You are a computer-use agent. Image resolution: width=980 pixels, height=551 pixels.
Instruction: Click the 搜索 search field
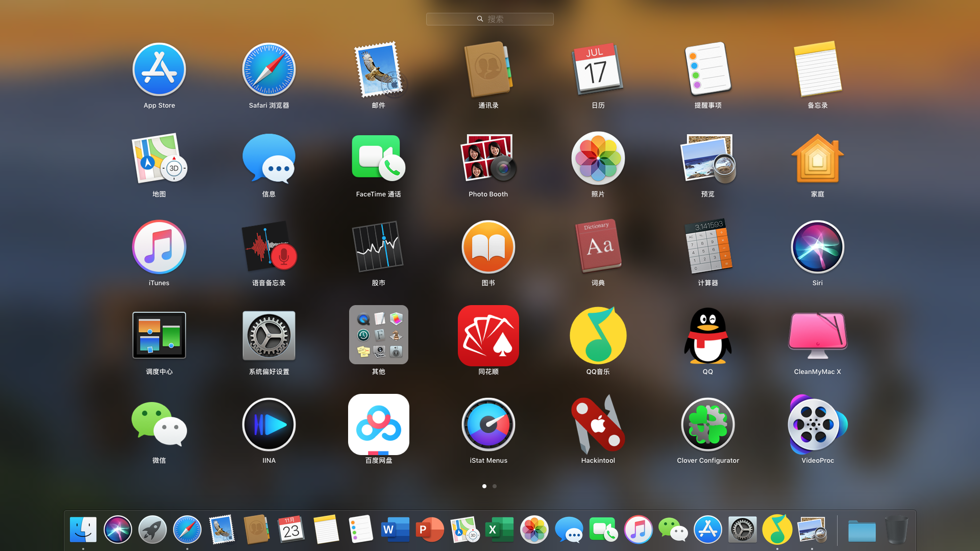tap(490, 19)
